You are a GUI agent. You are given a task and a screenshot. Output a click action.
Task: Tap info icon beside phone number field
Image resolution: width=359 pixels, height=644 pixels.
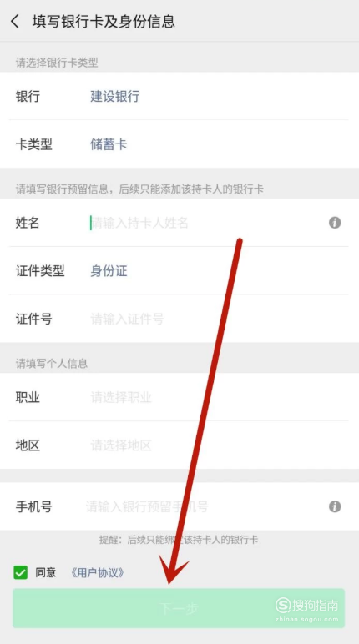335,506
